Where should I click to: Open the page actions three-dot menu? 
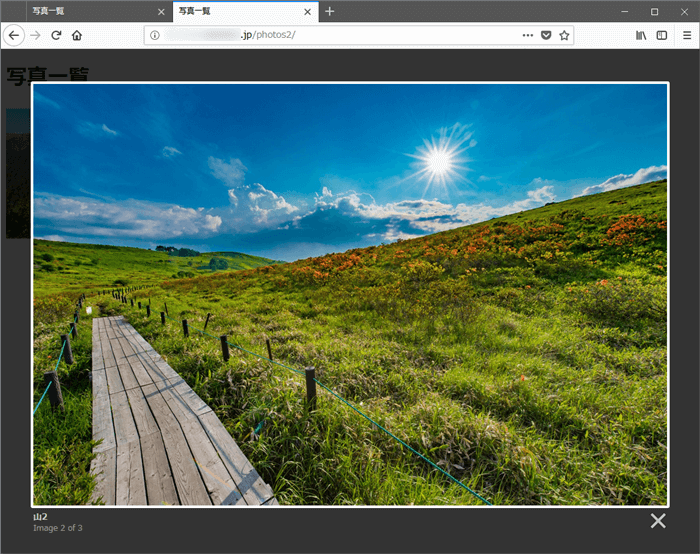click(527, 35)
